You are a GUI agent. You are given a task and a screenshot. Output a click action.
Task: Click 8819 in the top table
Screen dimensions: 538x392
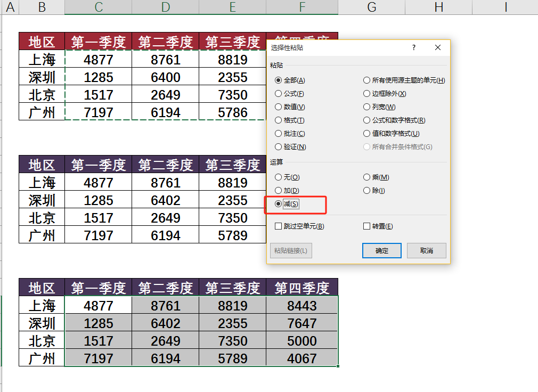[232, 59]
